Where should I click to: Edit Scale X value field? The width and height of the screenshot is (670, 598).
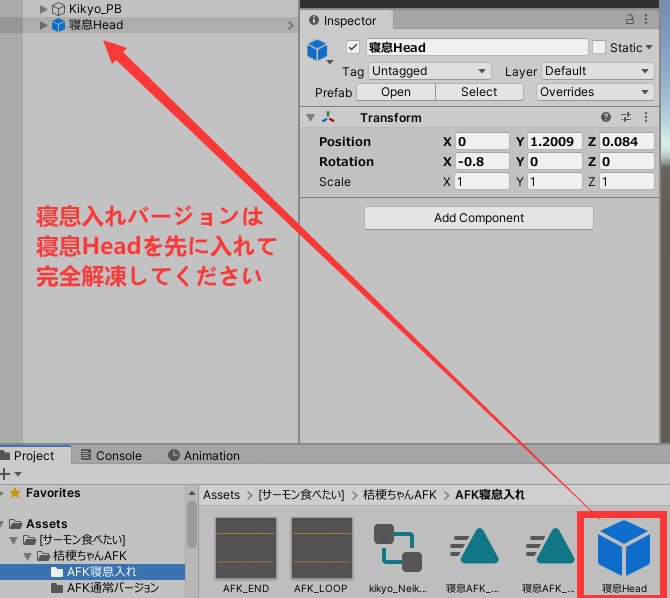[482, 182]
